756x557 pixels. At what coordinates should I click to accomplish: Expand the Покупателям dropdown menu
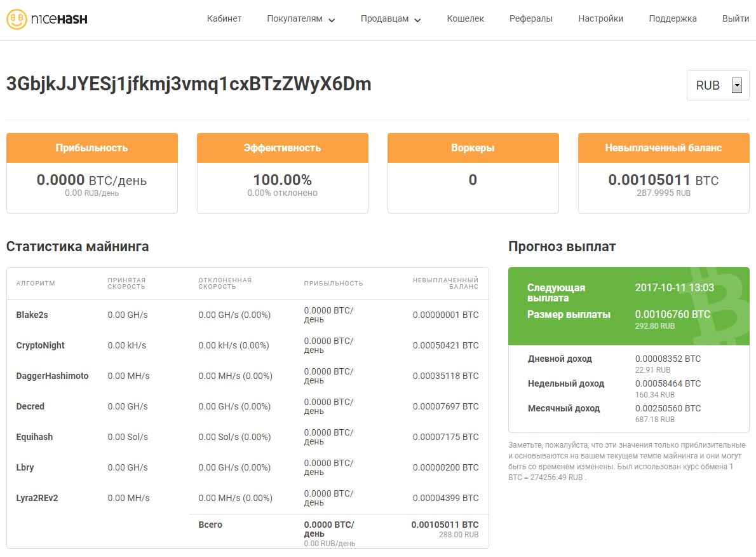pyautogui.click(x=300, y=19)
